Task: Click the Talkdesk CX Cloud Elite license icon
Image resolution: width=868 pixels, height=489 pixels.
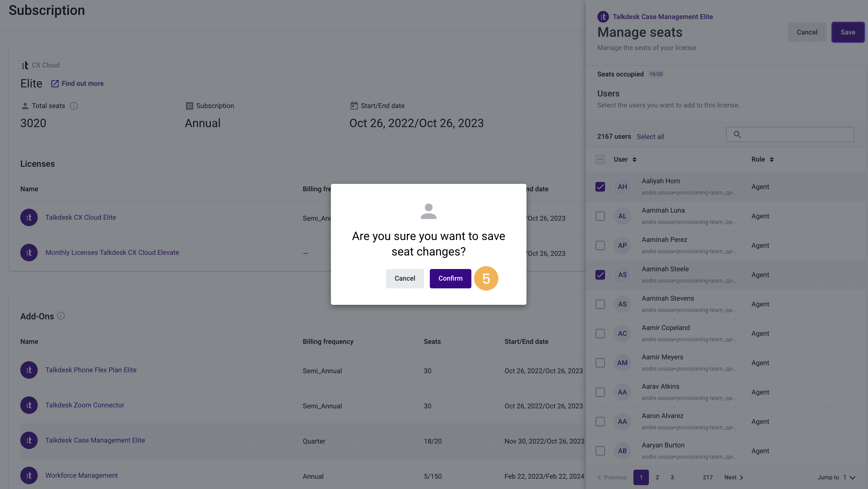Action: [x=29, y=217]
